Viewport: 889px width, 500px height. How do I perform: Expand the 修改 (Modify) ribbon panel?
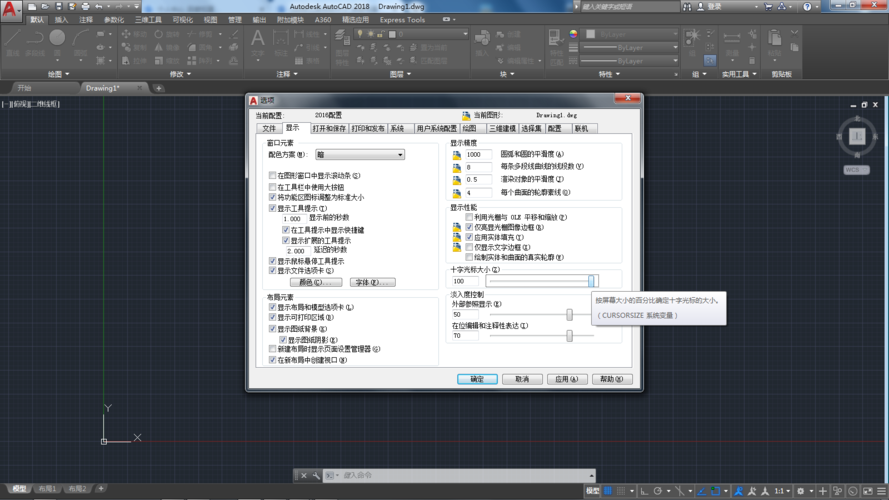click(180, 74)
